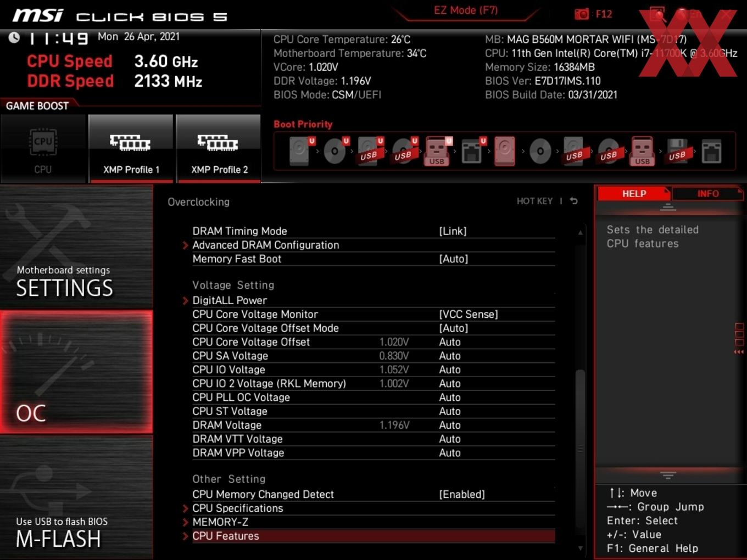Switch to the INFO tab
This screenshot has height=560, width=747.
(x=707, y=193)
